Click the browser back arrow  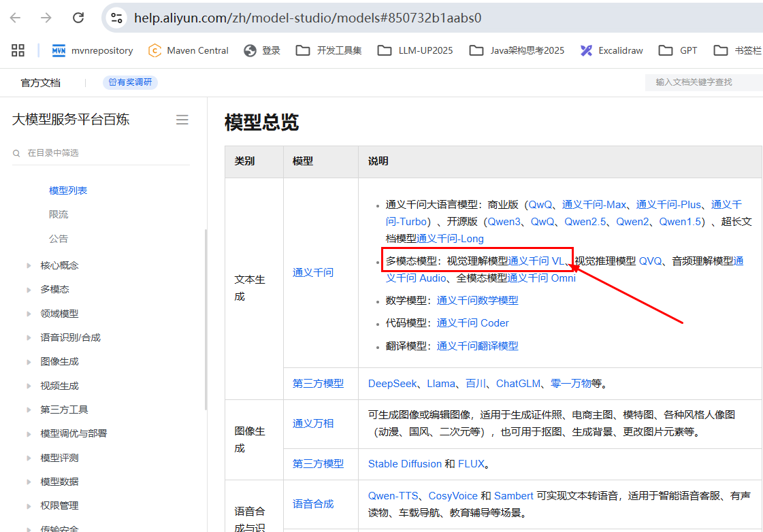(x=16, y=18)
